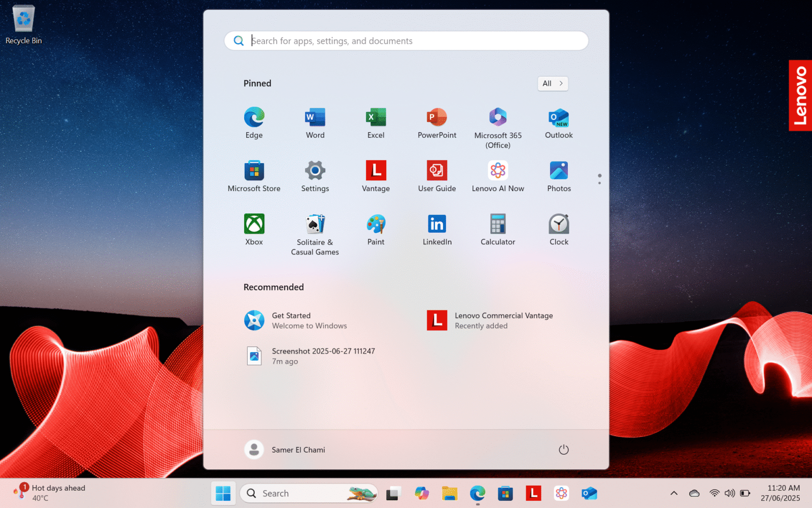Launch Xbox pinned app

pyautogui.click(x=254, y=230)
